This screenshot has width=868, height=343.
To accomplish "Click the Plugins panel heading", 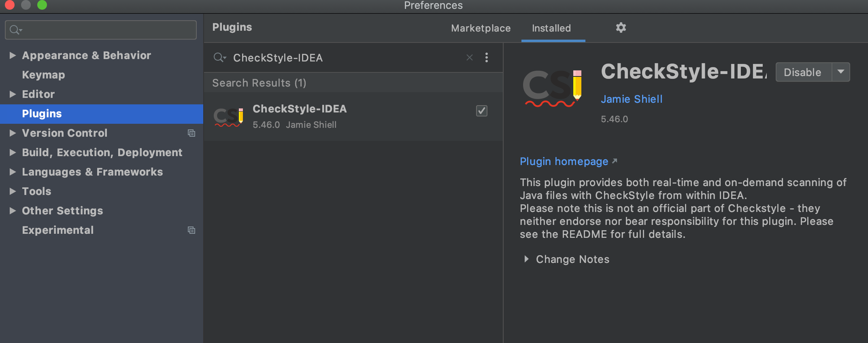I will pyautogui.click(x=232, y=27).
